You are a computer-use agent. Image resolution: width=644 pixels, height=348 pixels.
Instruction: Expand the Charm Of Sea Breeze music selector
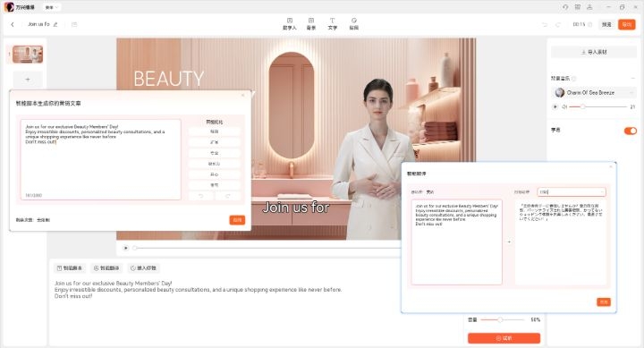pos(631,93)
